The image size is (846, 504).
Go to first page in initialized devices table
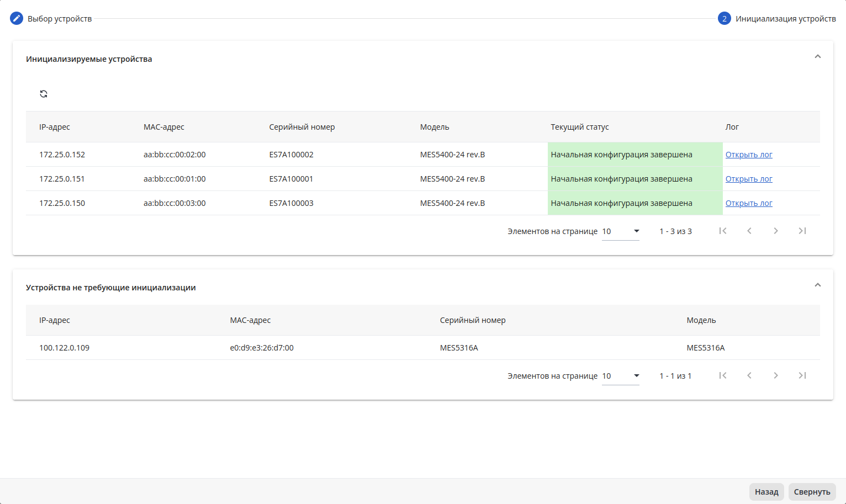click(723, 231)
